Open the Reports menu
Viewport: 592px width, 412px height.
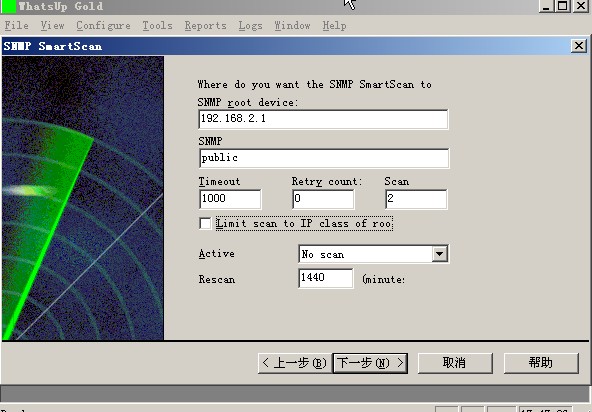(x=206, y=26)
